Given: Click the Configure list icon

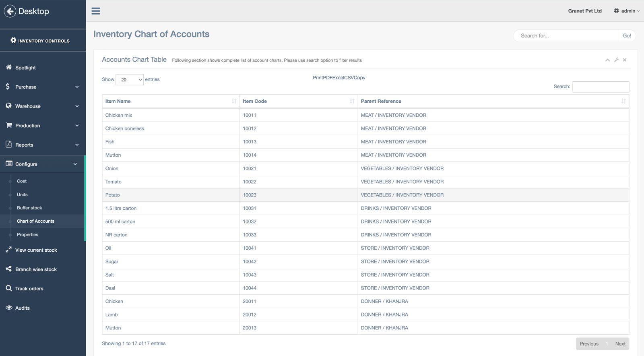Looking at the screenshot, I should (9, 164).
